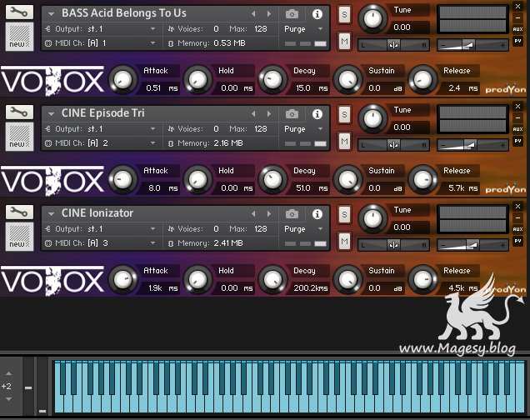530x420 pixels.
Task: Open the MIDI Ch dropdown of CINE Ionizator
Action: pyautogui.click(x=152, y=243)
